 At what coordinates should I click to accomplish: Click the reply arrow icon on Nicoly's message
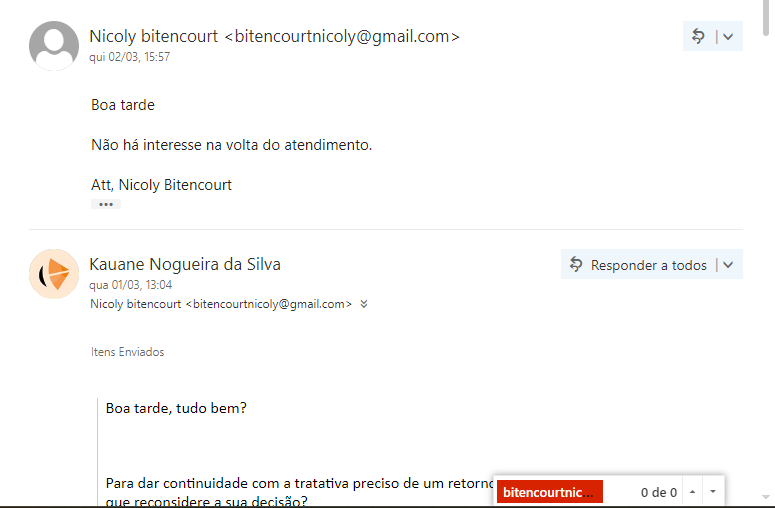point(698,36)
